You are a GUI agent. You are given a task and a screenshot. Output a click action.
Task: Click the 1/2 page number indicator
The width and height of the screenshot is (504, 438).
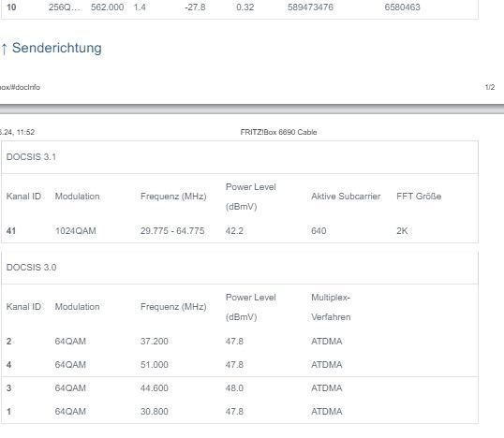point(490,87)
